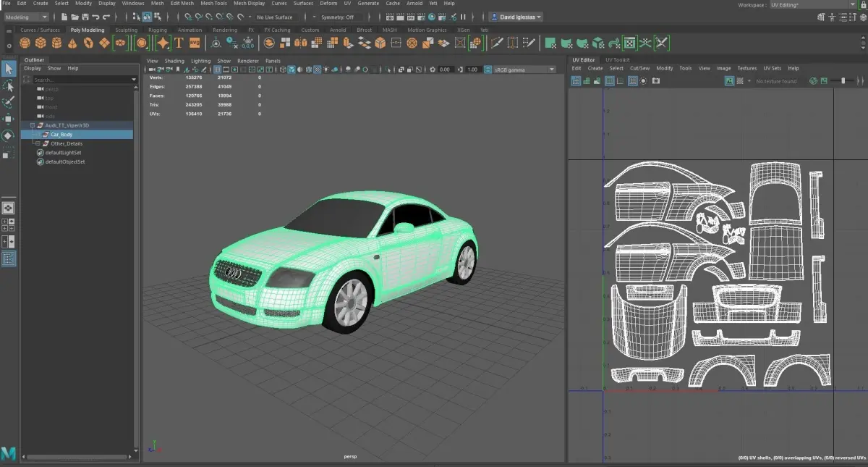Click the Save Scene disk icon
868x467 pixels.
point(85,17)
